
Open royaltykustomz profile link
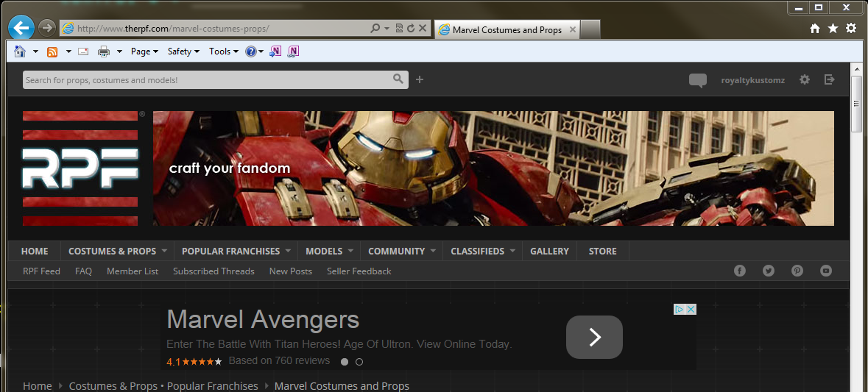[753, 80]
